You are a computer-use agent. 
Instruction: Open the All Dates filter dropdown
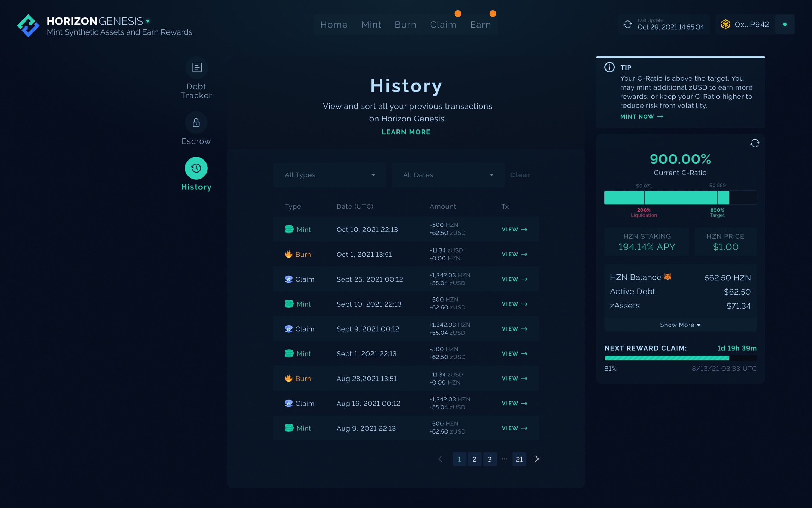click(448, 175)
